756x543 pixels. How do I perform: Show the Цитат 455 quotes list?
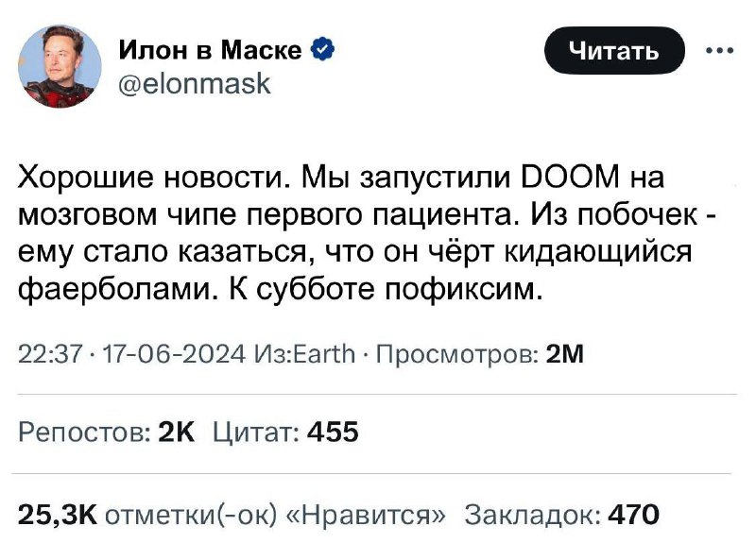(285, 433)
